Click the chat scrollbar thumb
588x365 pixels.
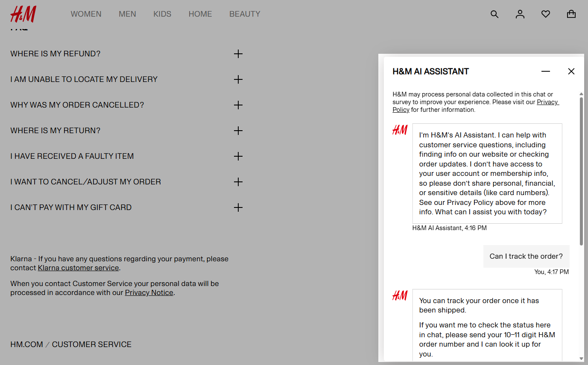(x=581, y=171)
